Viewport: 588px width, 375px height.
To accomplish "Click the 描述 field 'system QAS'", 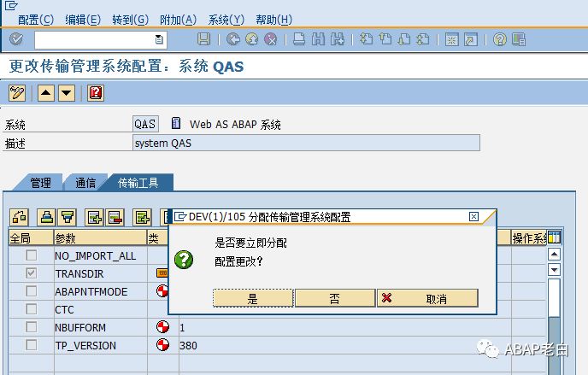I will click(306, 143).
